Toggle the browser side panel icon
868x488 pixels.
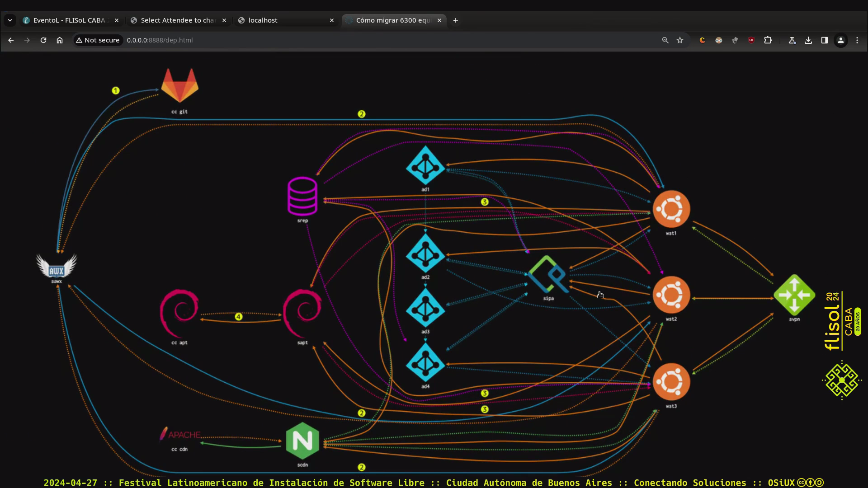(825, 40)
